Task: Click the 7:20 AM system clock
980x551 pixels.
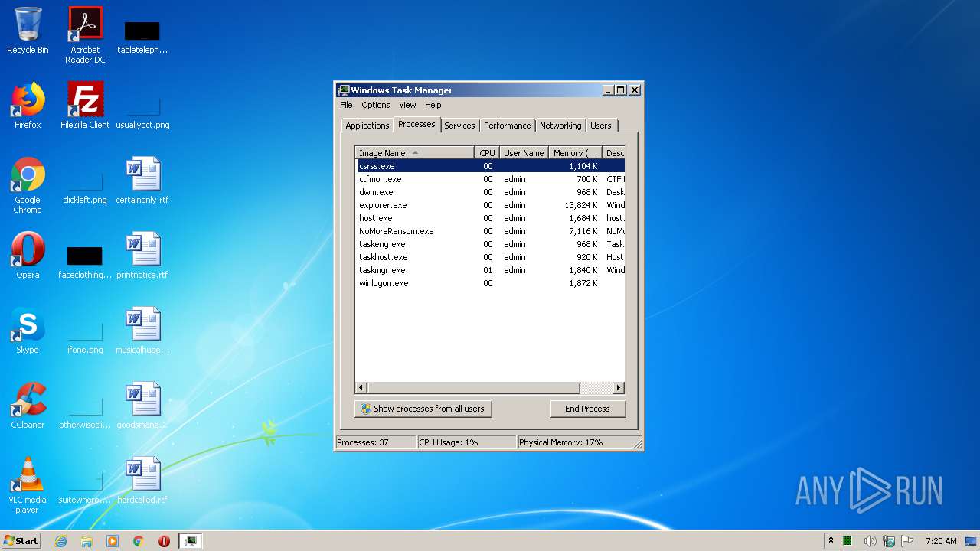Action: click(941, 541)
